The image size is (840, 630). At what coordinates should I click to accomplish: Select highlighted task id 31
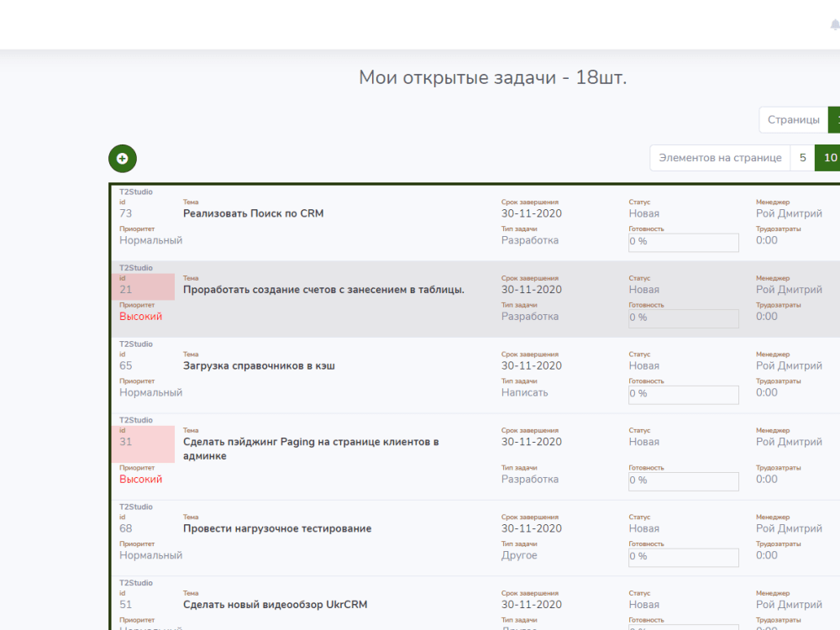click(125, 442)
